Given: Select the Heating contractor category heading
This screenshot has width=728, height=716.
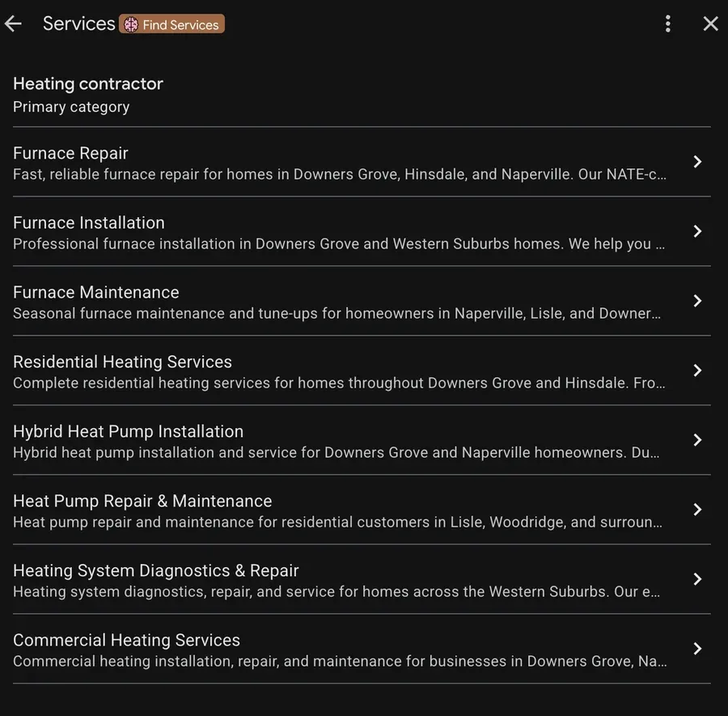Looking at the screenshot, I should pyautogui.click(x=88, y=84).
